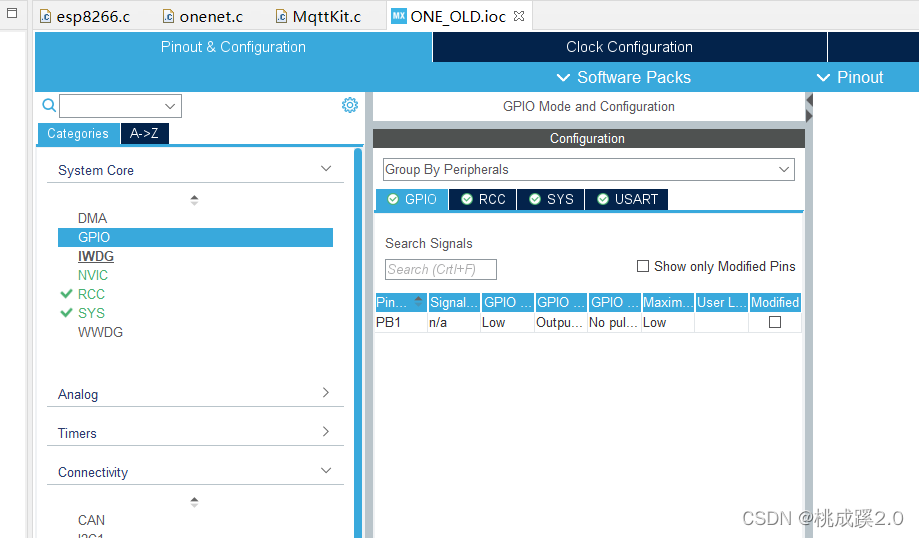Screen dimensions: 919x538
Task: Sort by Maximum output speed column
Action: coord(668,302)
